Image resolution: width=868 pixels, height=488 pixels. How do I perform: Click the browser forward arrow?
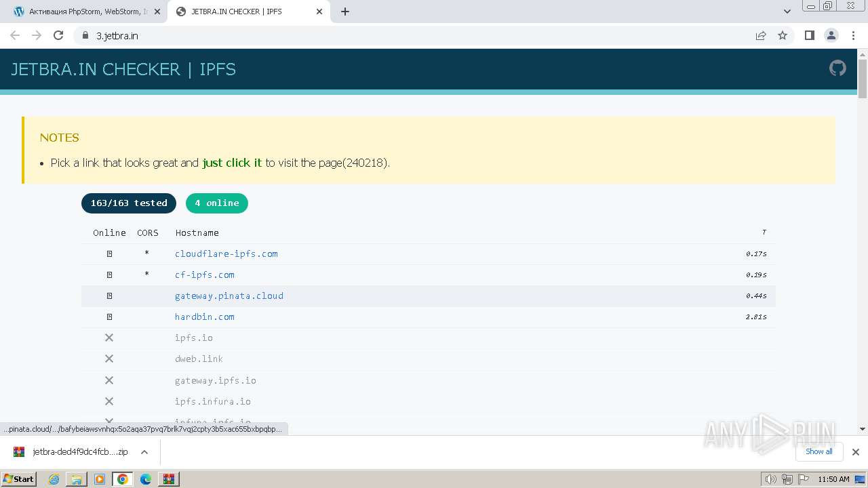[x=37, y=35]
